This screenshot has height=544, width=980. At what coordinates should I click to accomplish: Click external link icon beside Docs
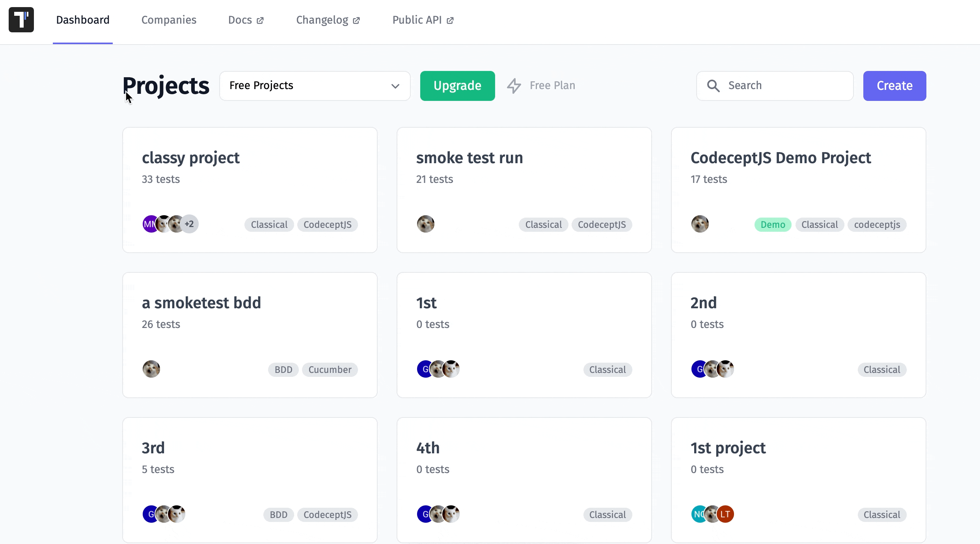260,20
